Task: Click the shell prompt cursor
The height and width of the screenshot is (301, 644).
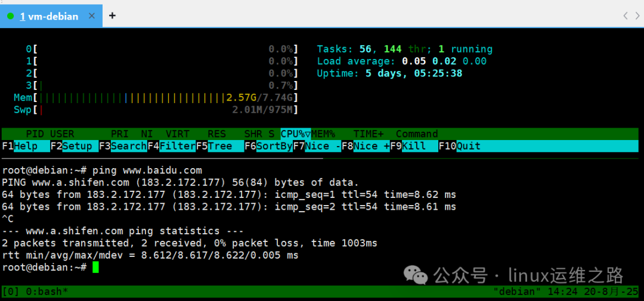Action: point(95,268)
